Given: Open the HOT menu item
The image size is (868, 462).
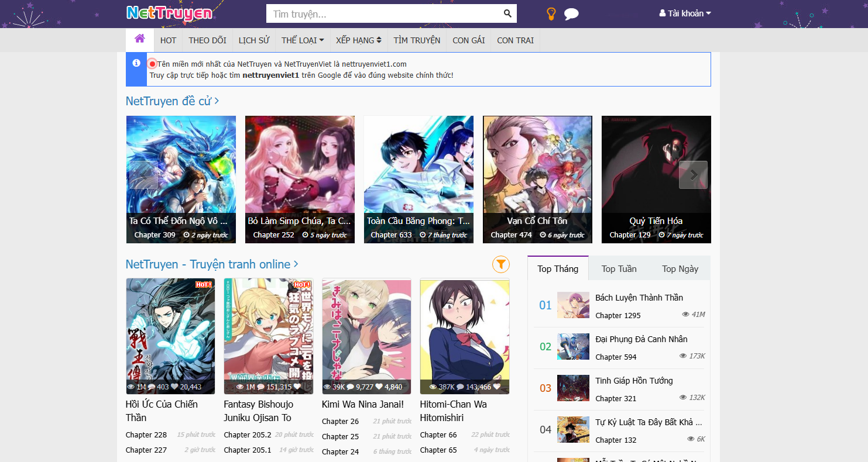Looking at the screenshot, I should (168, 40).
